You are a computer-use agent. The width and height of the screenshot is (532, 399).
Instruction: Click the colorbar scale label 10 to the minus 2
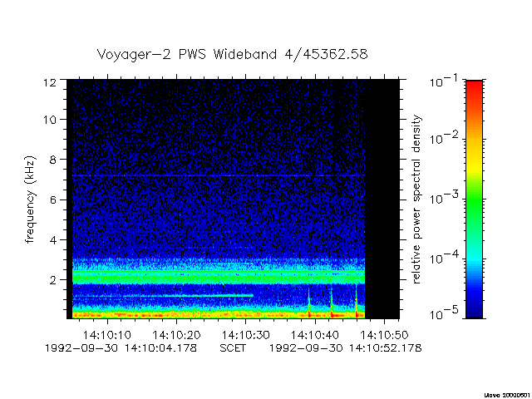pos(444,138)
